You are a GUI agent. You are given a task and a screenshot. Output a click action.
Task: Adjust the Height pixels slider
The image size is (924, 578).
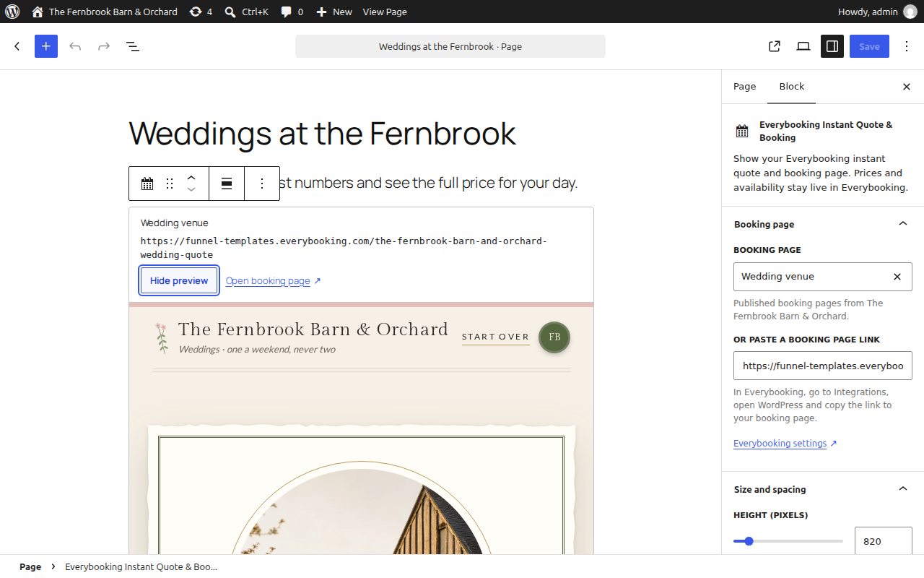coord(788,541)
